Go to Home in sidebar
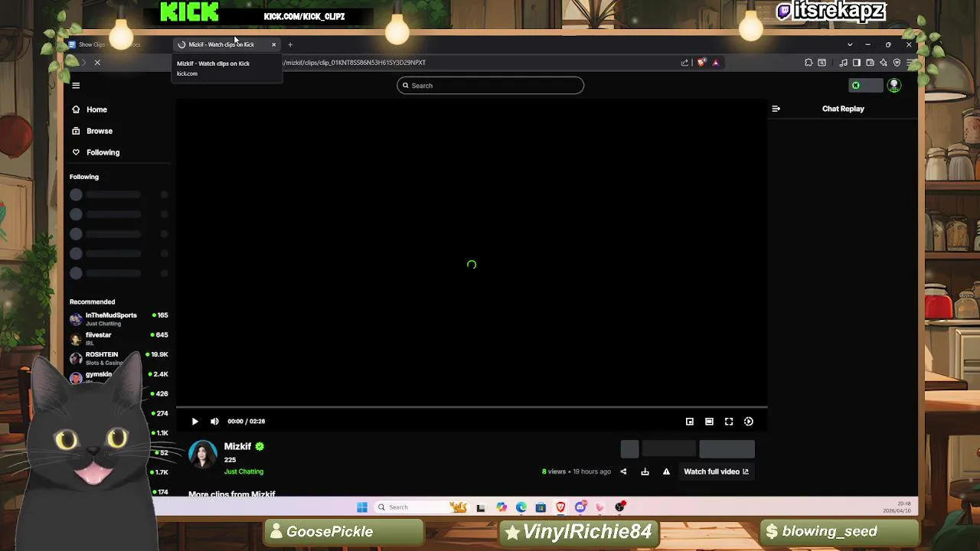 tap(96, 109)
